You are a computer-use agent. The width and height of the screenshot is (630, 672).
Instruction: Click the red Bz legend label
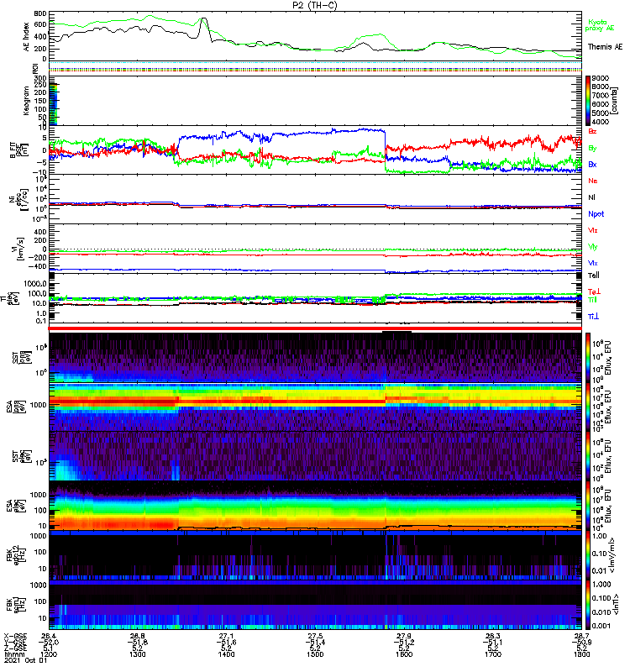tap(592, 131)
